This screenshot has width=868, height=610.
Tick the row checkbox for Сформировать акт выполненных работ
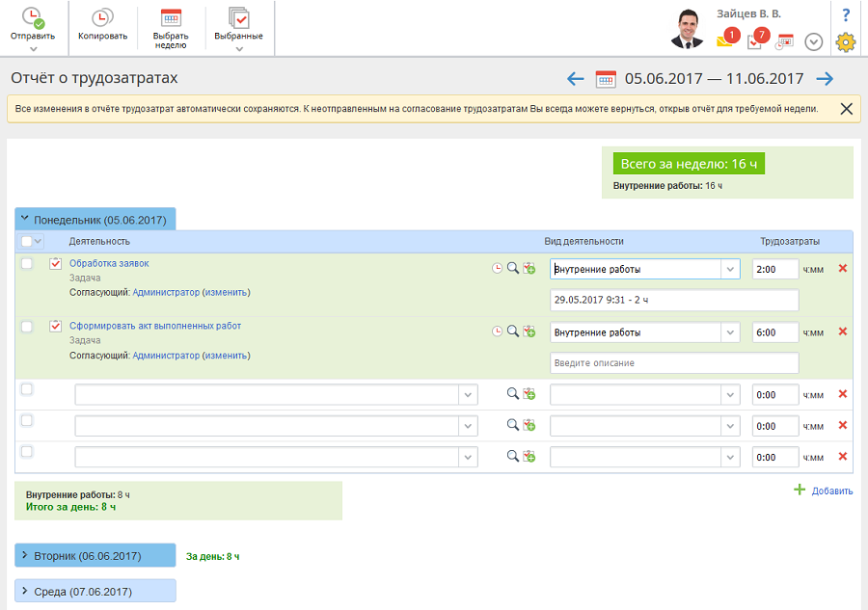click(27, 327)
